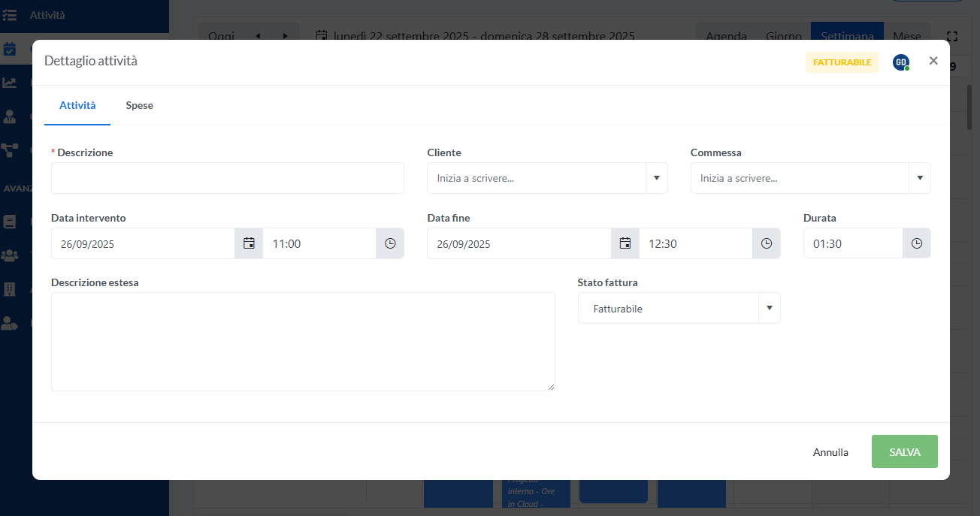Switch to the Spese tab
Viewport: 980px width, 516px height.
coord(139,105)
